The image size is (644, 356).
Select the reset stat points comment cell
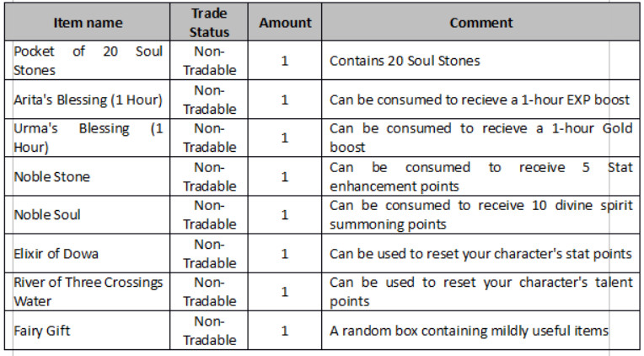coord(480,253)
